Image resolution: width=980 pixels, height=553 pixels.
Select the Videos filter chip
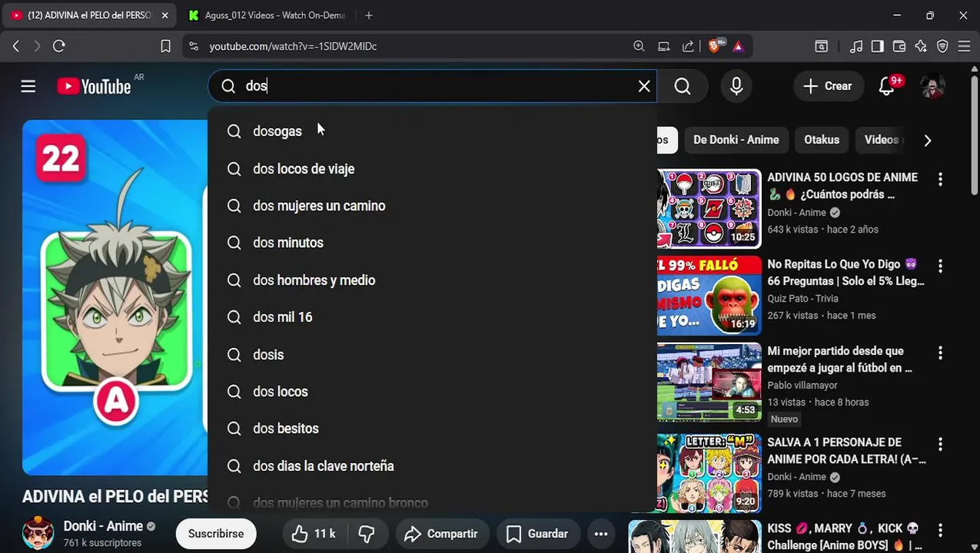[881, 140]
